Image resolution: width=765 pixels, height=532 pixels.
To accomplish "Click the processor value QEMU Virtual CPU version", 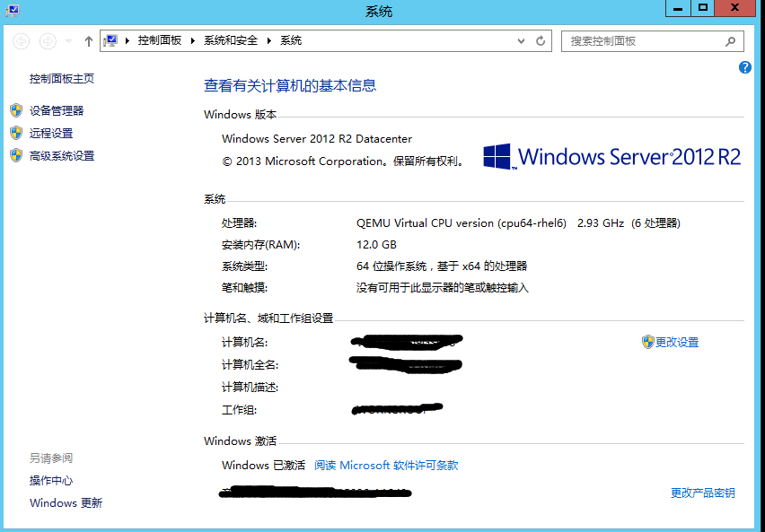I will 462,223.
